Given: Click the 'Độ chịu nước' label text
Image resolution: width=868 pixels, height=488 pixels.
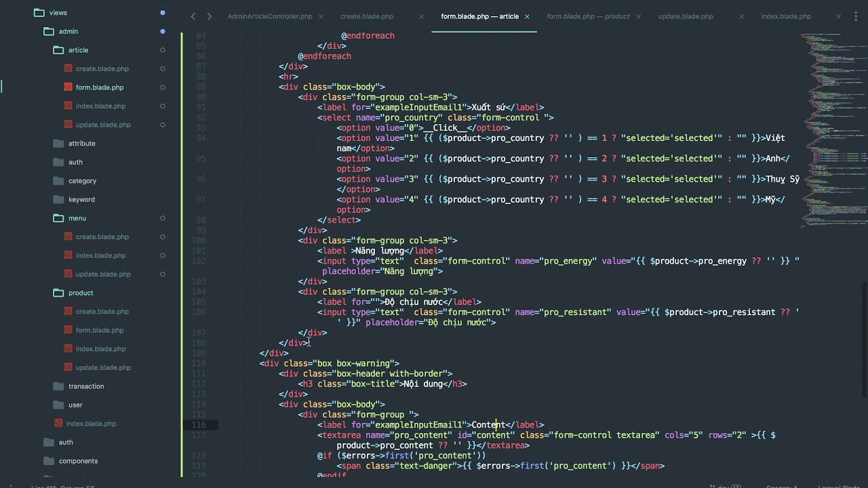Looking at the screenshot, I should [x=414, y=302].
